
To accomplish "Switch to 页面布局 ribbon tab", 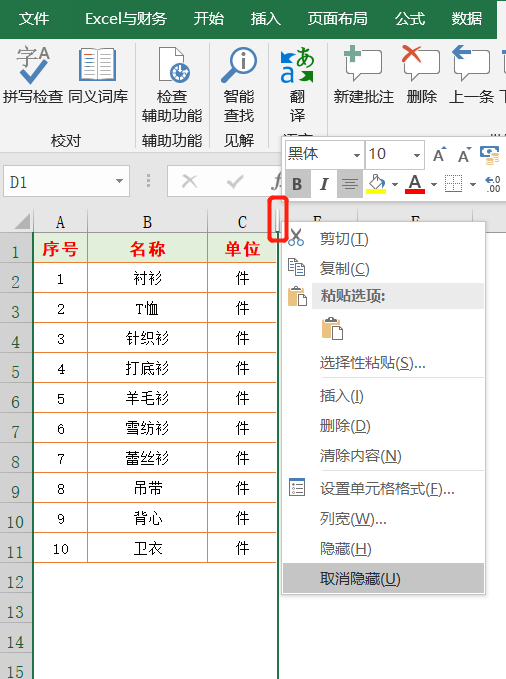I will [x=337, y=19].
